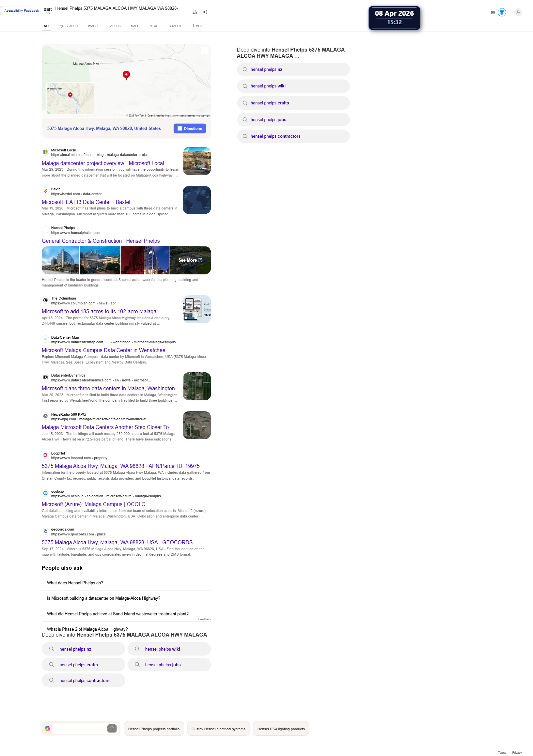
Task: Open the VIDEOS tab
Action: pyautogui.click(x=115, y=26)
